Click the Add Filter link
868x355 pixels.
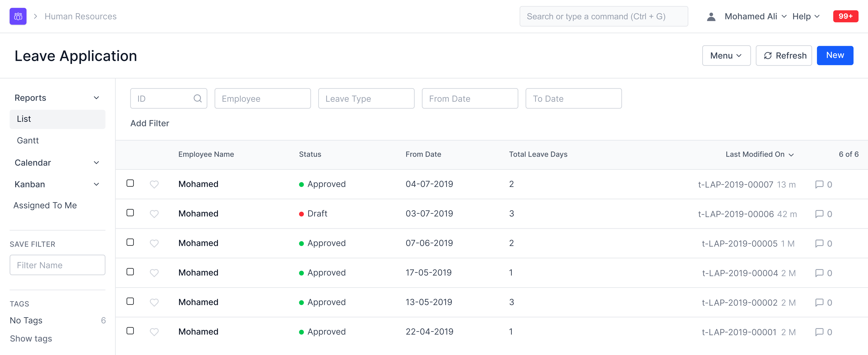pos(150,123)
